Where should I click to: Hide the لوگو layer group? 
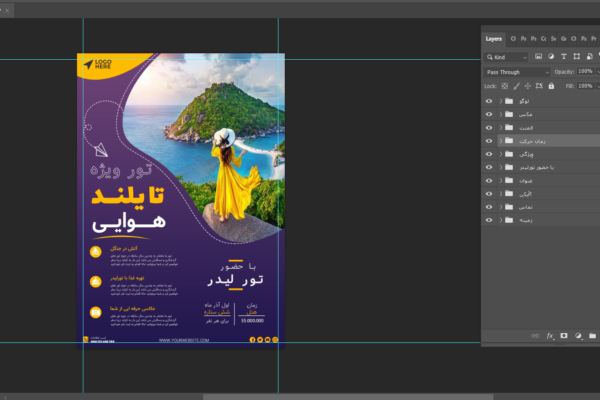489,102
